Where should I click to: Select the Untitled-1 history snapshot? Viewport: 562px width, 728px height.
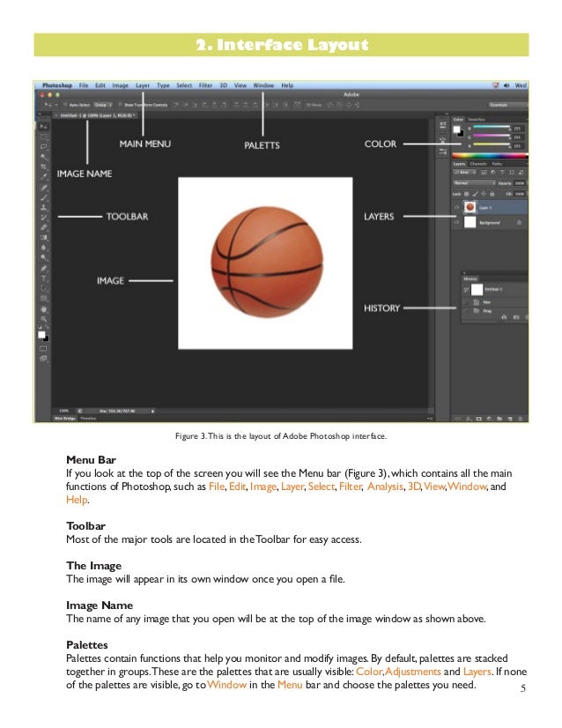pos(495,290)
